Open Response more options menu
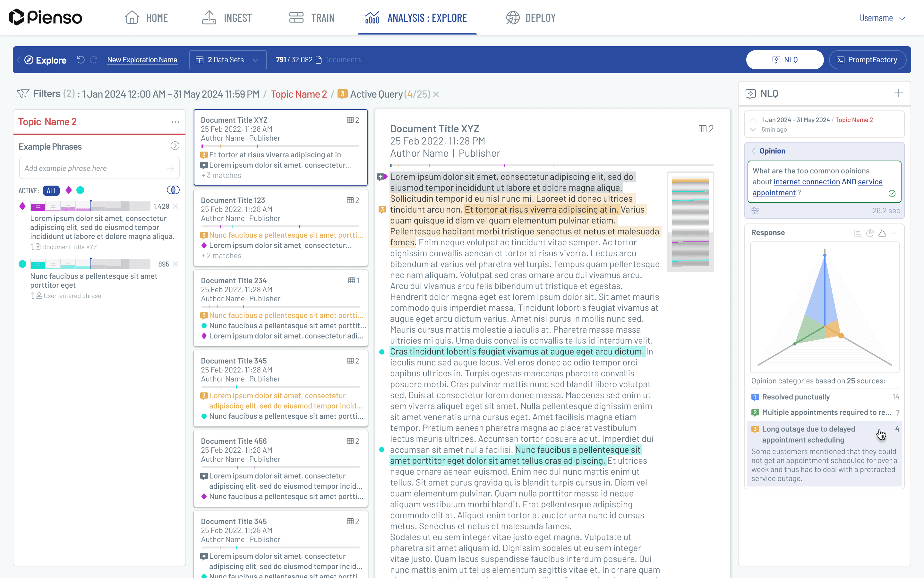The width and height of the screenshot is (924, 578). point(894,233)
